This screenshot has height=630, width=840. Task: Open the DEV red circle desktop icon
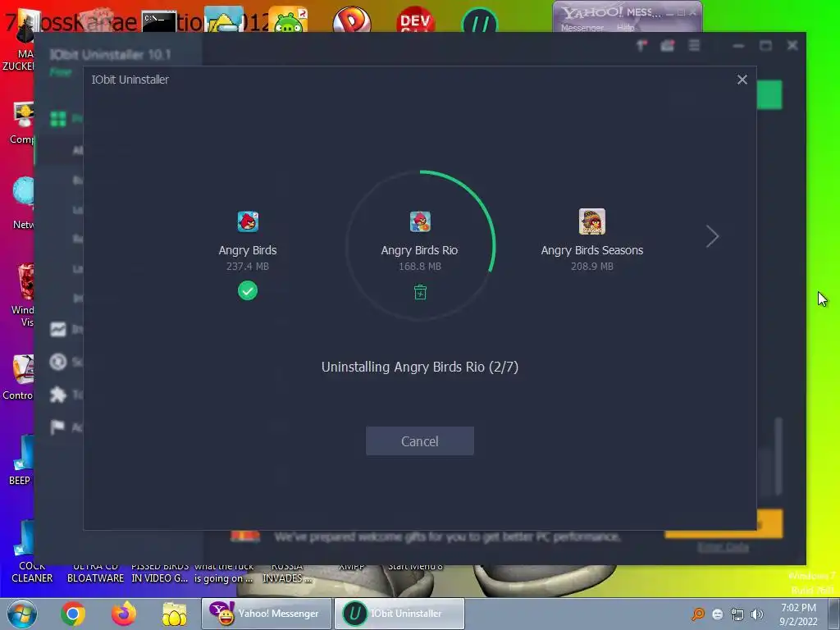coord(415,21)
